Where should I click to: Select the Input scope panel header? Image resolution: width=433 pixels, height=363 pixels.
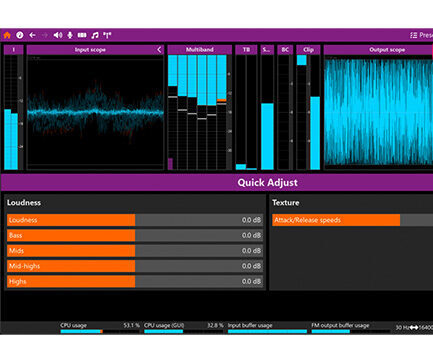(95, 50)
